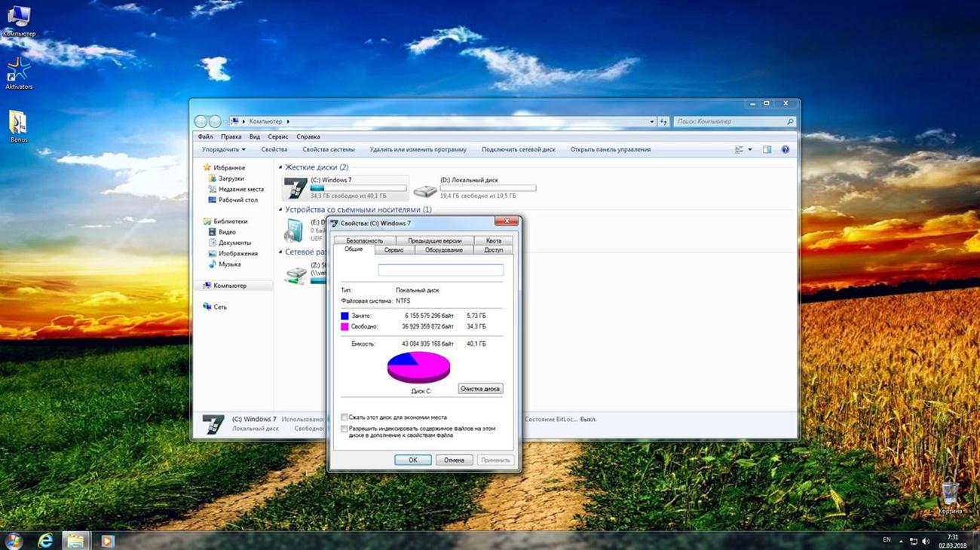Collapse the Жесткие диски (2) group
Screen dimensions: 980x550
(281, 167)
